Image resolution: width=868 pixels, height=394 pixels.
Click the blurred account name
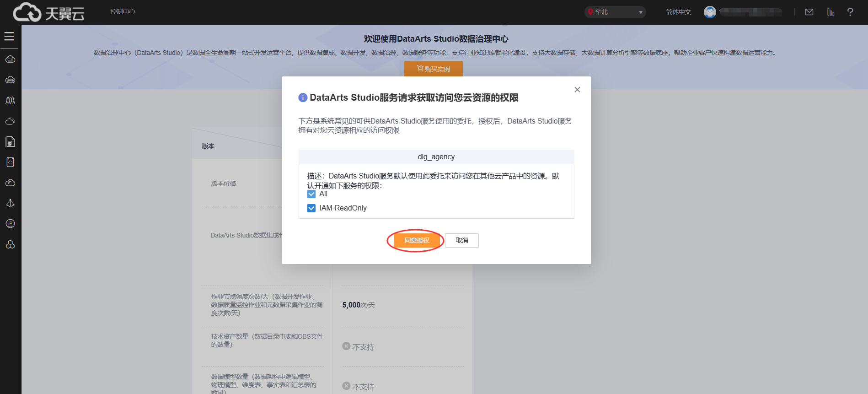[750, 12]
